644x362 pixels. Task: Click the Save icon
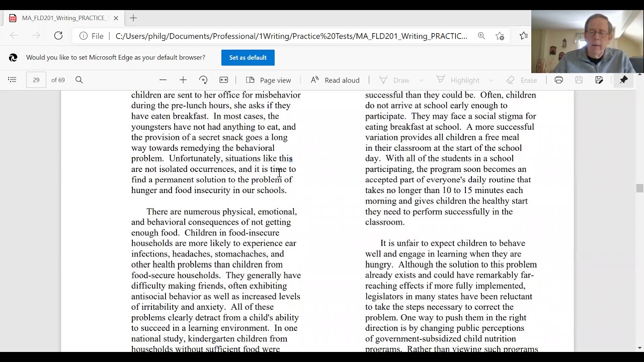(579, 80)
